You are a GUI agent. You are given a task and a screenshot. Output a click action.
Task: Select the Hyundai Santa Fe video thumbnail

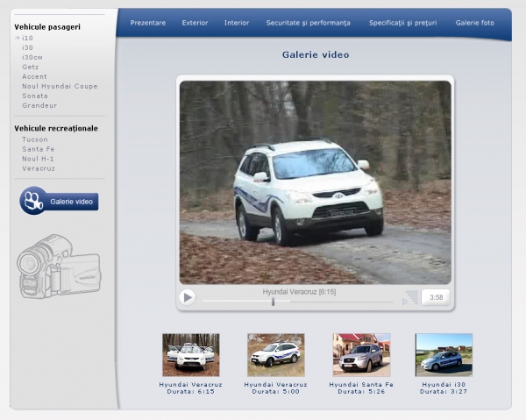coord(361,355)
